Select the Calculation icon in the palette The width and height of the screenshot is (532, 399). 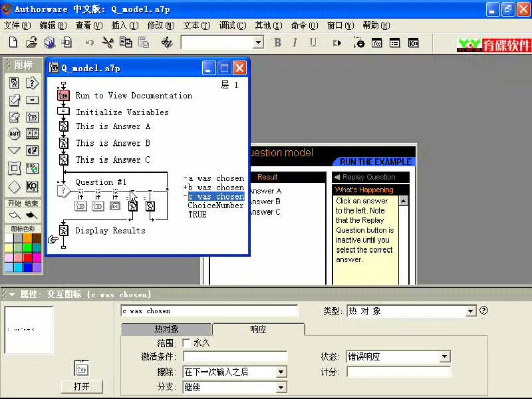pos(32,100)
